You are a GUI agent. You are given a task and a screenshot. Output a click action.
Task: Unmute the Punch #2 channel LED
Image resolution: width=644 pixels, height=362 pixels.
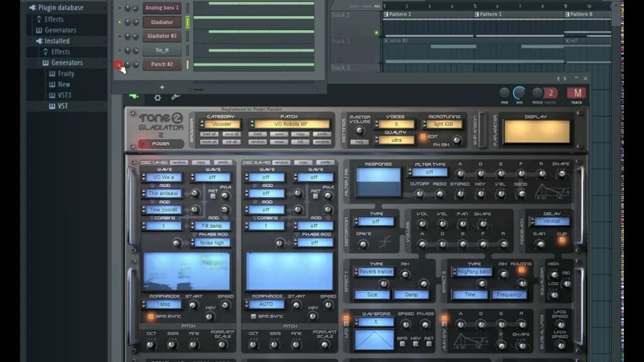119,64
